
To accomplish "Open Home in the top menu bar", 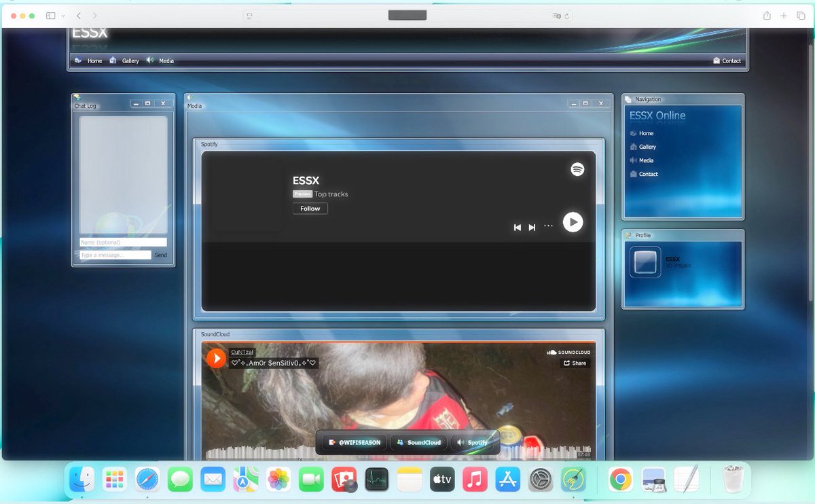I will pos(88,60).
